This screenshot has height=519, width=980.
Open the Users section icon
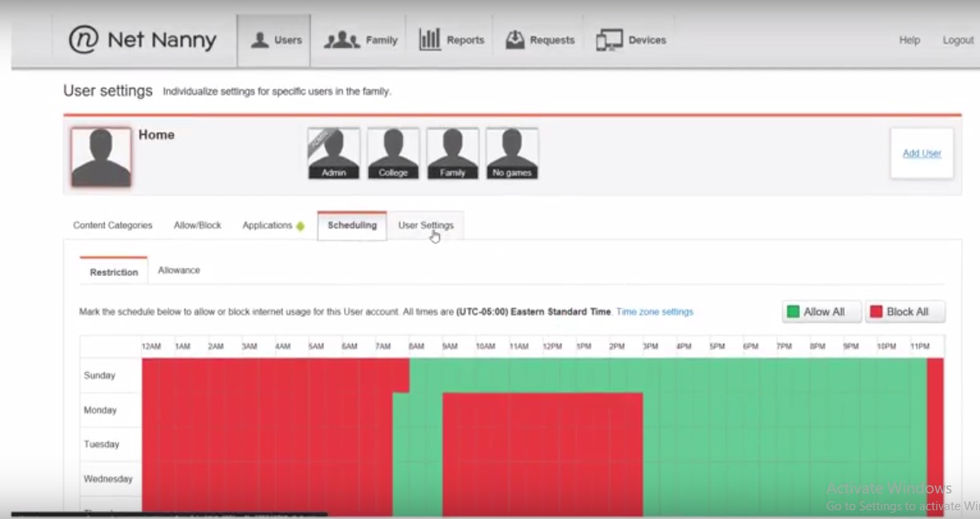pyautogui.click(x=259, y=40)
